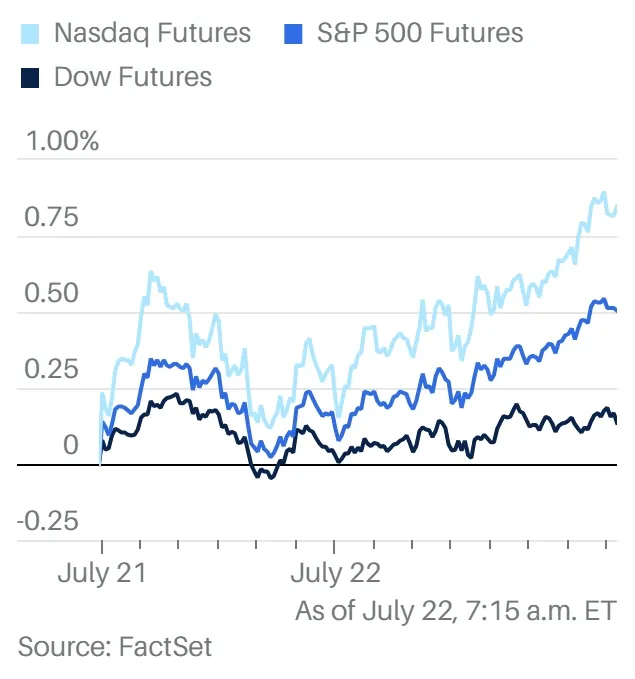Click the 0.50 y-axis label
Image resolution: width=635 pixels, height=679 pixels.
(52, 293)
